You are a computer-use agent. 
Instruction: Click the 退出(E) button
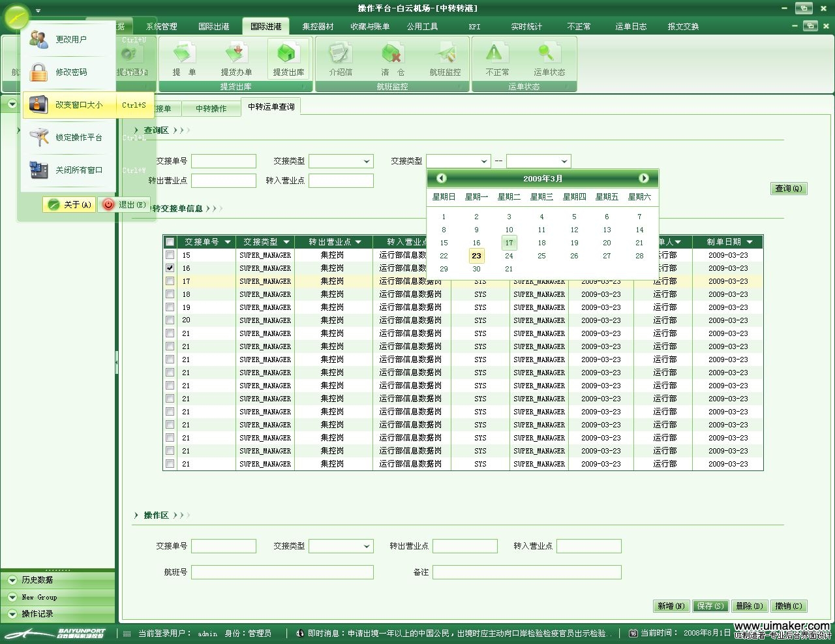click(x=125, y=205)
